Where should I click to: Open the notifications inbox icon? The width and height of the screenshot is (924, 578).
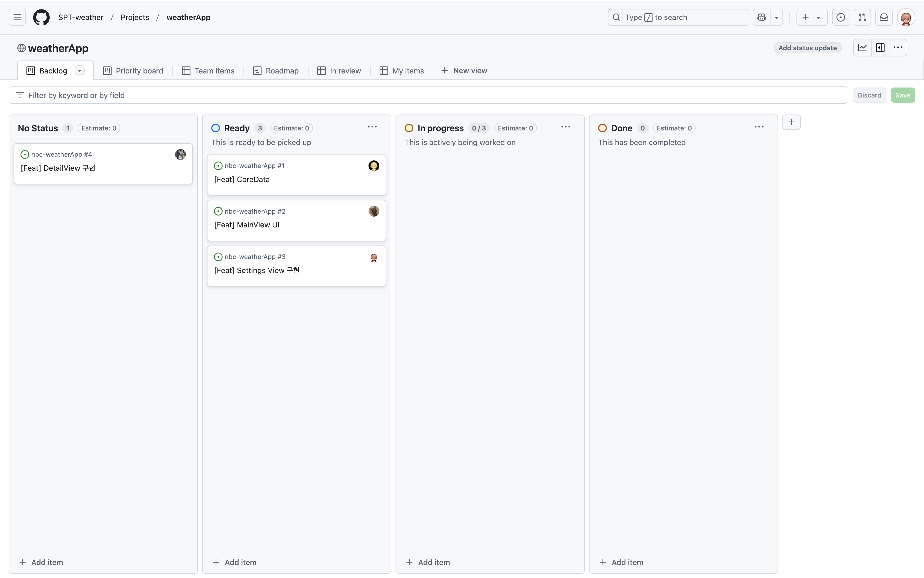click(884, 17)
